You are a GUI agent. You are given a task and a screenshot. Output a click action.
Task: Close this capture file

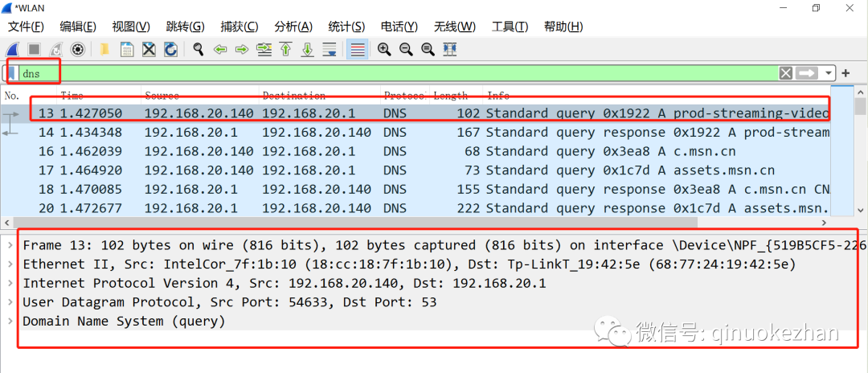pyautogui.click(x=149, y=49)
